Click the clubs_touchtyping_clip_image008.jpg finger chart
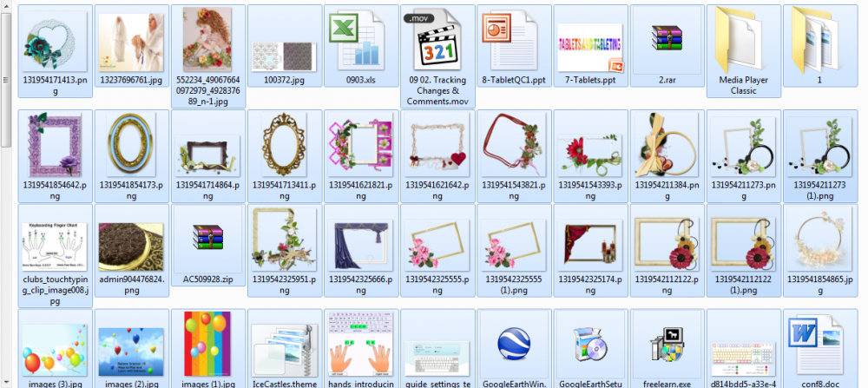Screen dimensions: 868x388 (x=55, y=247)
